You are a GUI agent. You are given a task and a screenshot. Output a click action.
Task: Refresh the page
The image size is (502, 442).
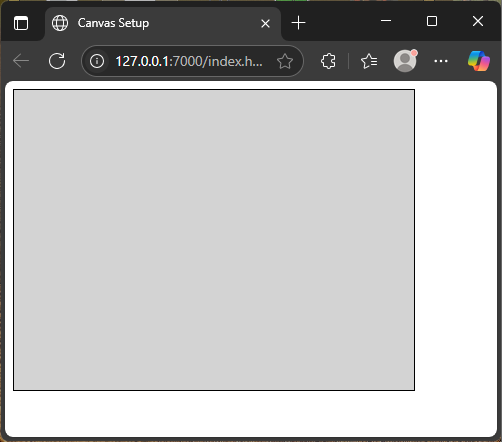(57, 61)
